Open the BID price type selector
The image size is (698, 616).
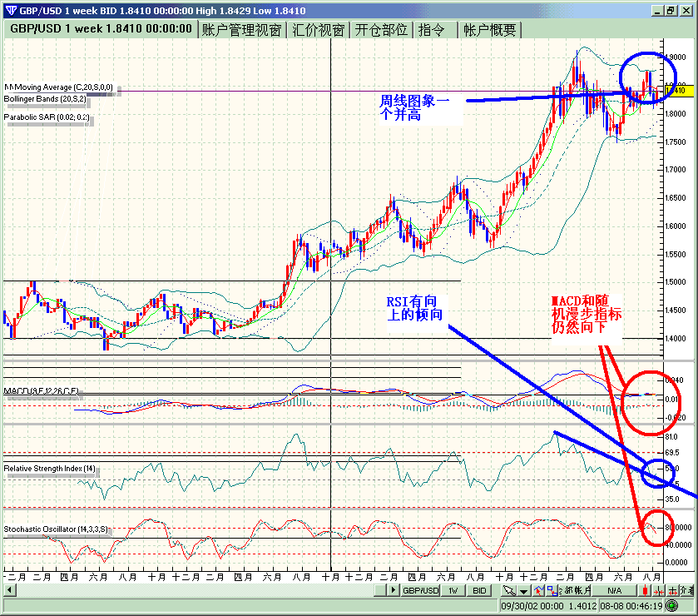coord(479,591)
